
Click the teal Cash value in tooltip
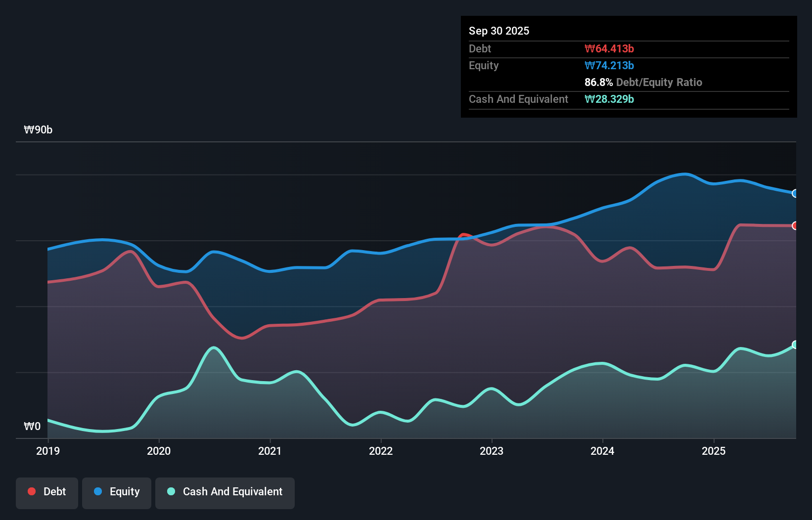(609, 99)
